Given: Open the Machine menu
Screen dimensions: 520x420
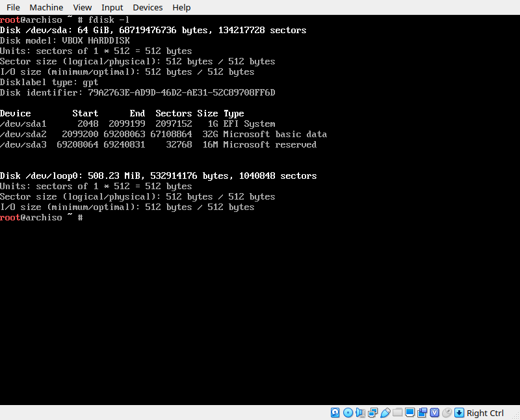Looking at the screenshot, I should [x=46, y=7].
